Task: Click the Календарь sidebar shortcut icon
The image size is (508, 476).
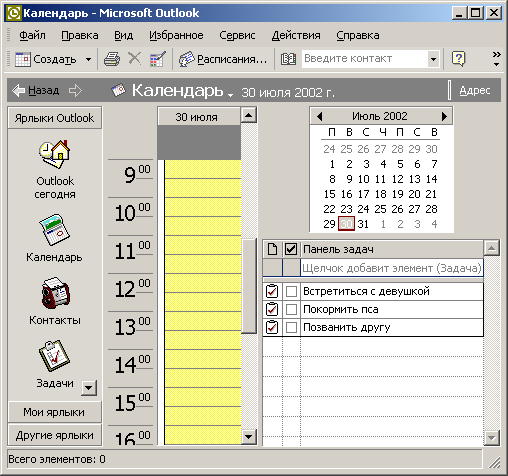Action: click(x=54, y=230)
